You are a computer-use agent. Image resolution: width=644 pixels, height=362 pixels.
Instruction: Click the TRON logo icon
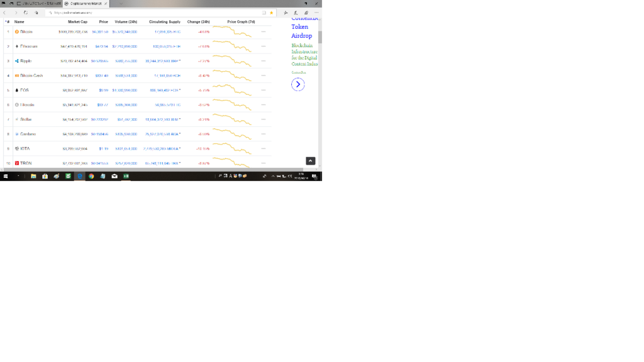click(17, 163)
